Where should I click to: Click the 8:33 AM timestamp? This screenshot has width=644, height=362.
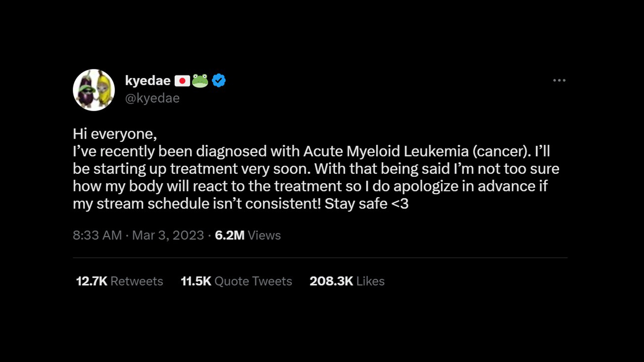pos(97,235)
